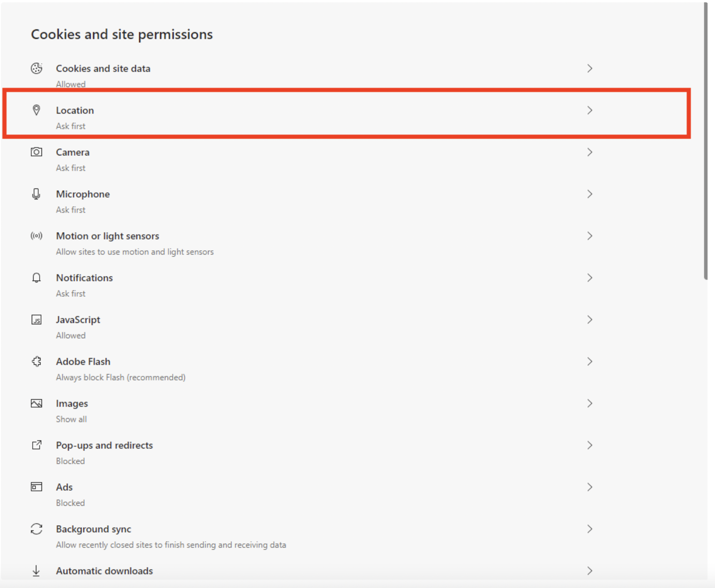This screenshot has width=715, height=588.
Task: Click the JavaScript JS icon
Action: 36,320
